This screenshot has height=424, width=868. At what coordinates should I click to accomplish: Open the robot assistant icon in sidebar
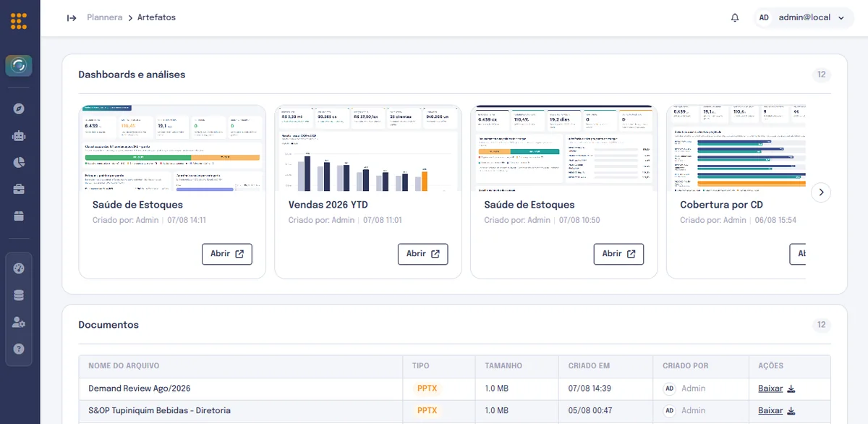tap(19, 135)
